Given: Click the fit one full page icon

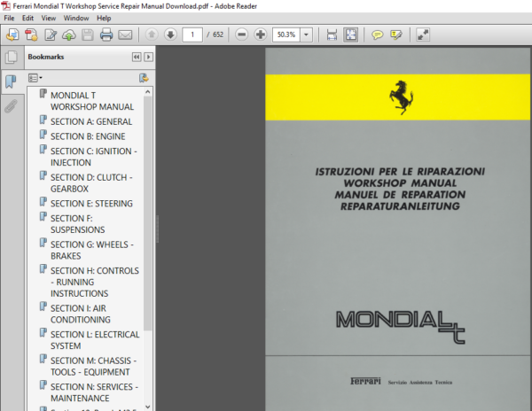Looking at the screenshot, I should coord(350,35).
